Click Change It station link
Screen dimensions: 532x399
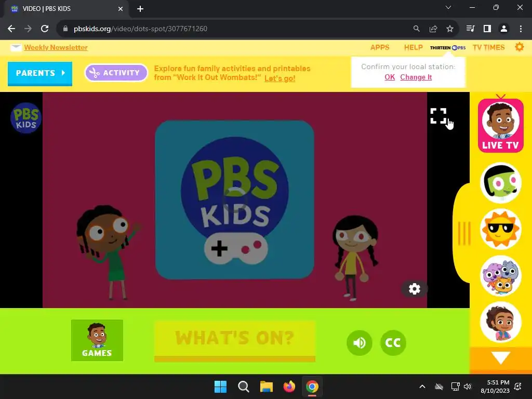click(x=416, y=77)
